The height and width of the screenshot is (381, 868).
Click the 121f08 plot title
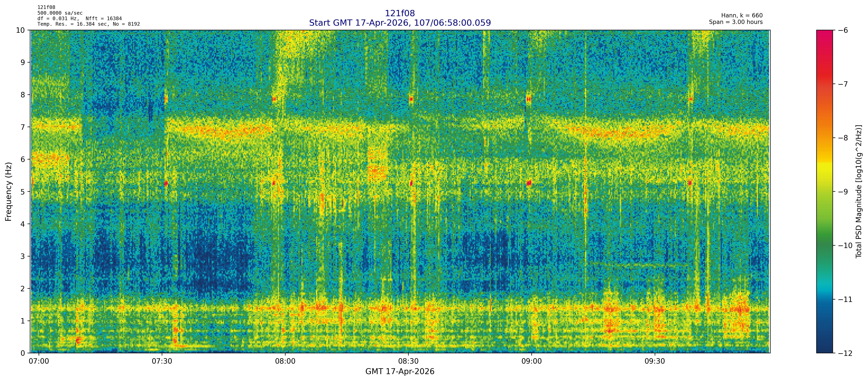click(400, 13)
